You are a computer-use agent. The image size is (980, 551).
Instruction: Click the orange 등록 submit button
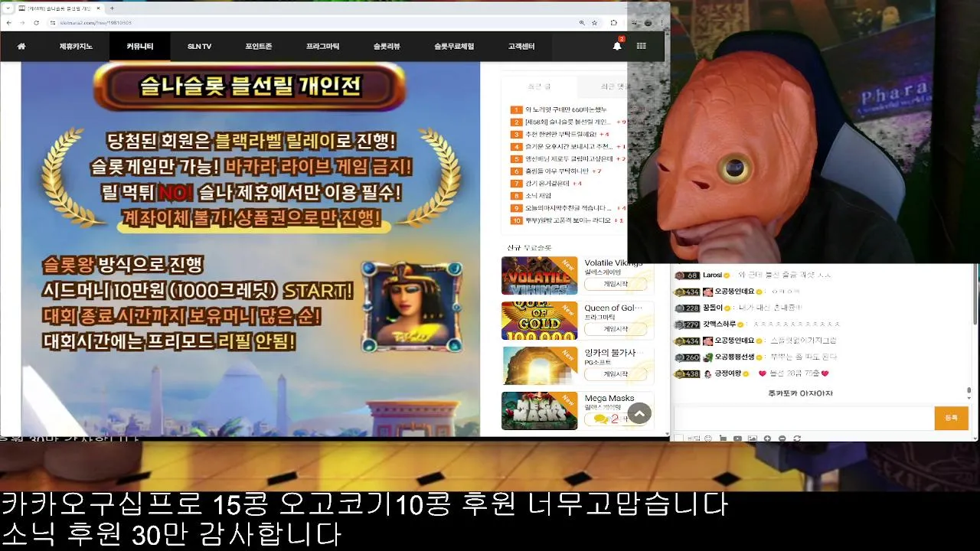pyautogui.click(x=951, y=418)
